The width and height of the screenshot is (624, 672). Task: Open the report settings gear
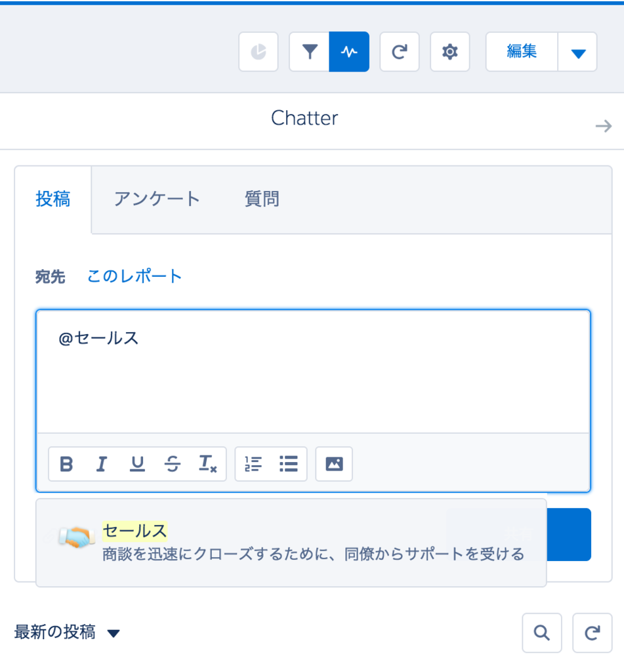click(449, 51)
